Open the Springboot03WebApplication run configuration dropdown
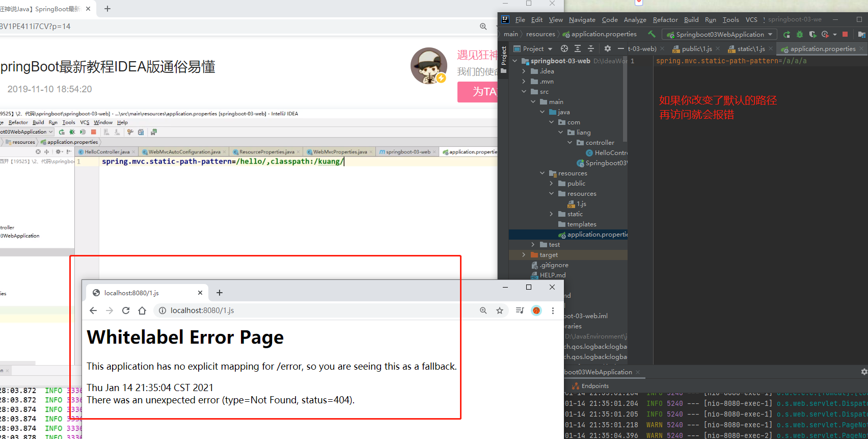The image size is (868, 439). tap(720, 34)
